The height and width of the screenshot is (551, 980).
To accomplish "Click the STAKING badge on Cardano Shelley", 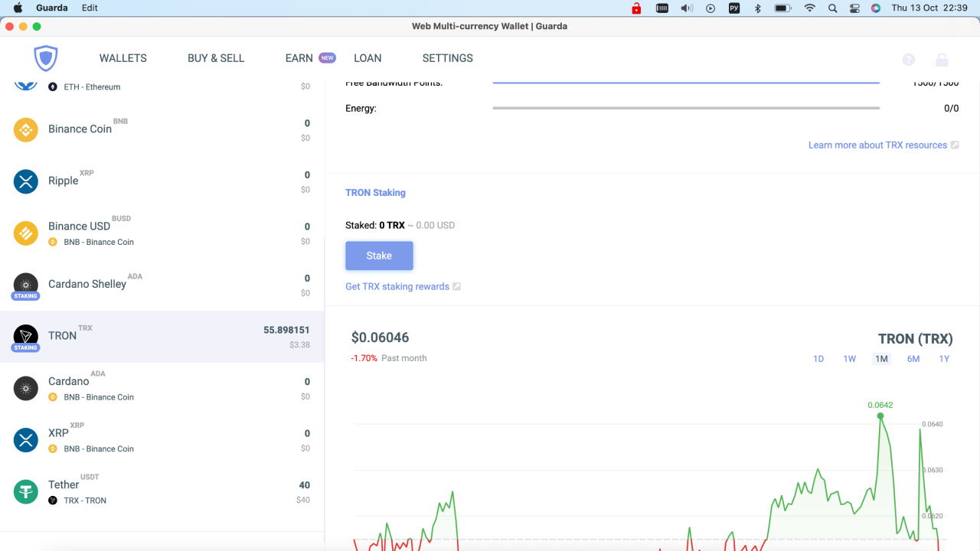I will tap(25, 297).
